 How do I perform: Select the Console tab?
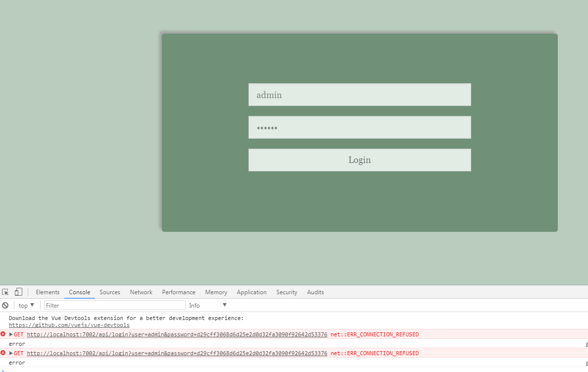[x=80, y=292]
